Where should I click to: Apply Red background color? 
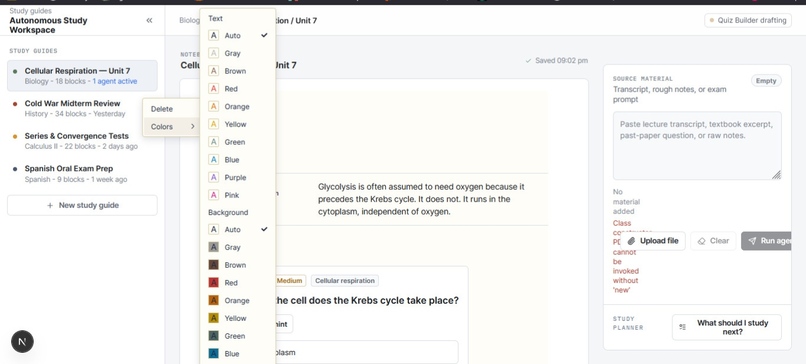[237, 283]
